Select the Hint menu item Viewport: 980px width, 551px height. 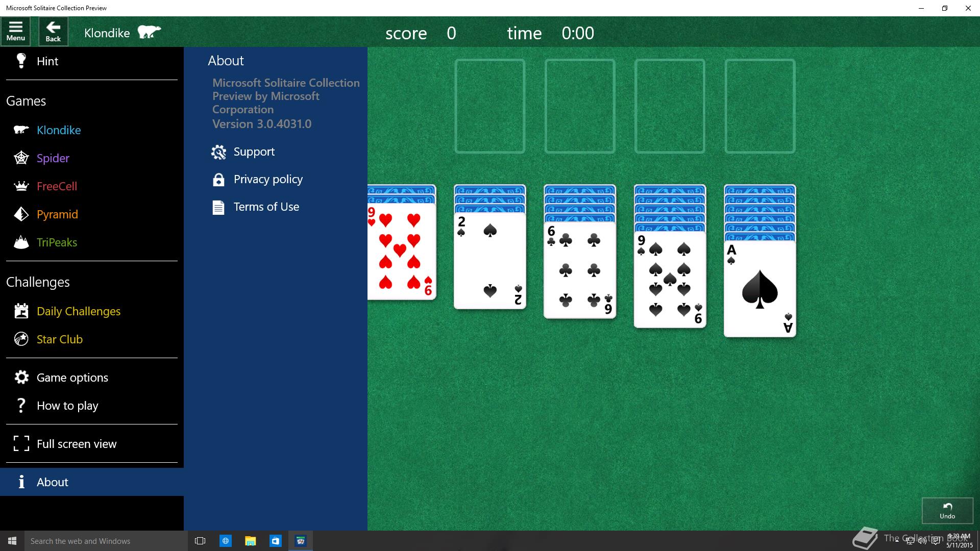click(92, 61)
